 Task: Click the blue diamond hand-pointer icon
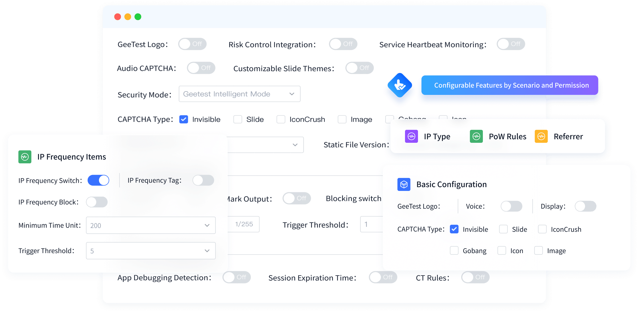[400, 85]
